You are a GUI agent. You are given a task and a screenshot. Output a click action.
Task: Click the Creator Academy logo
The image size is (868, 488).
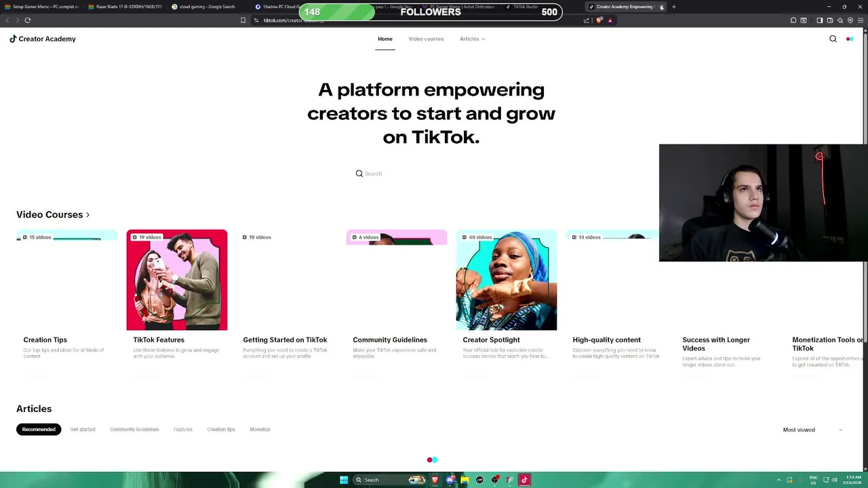(43, 39)
